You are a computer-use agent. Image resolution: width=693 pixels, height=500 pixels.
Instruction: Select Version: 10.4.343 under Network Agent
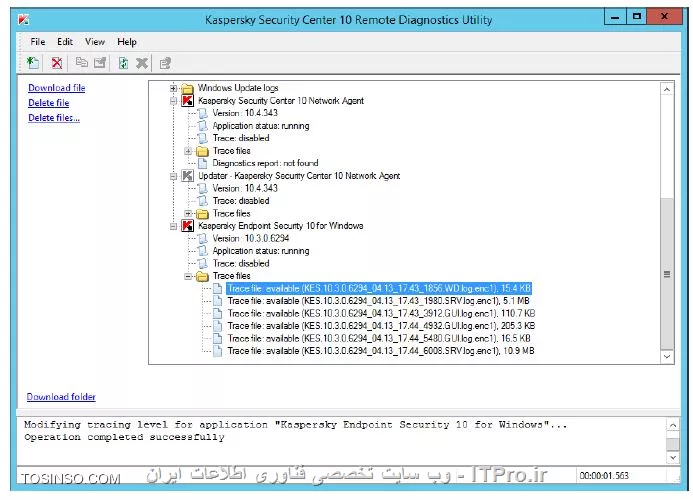tap(245, 113)
